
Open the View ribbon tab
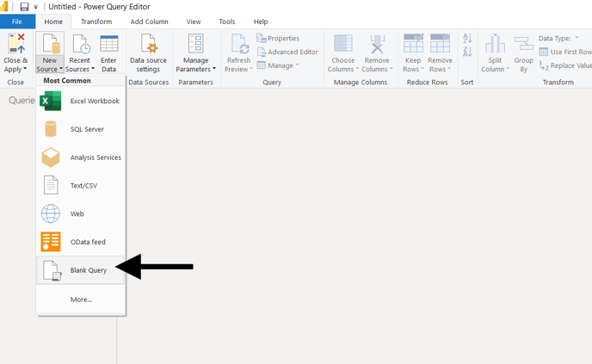(194, 22)
